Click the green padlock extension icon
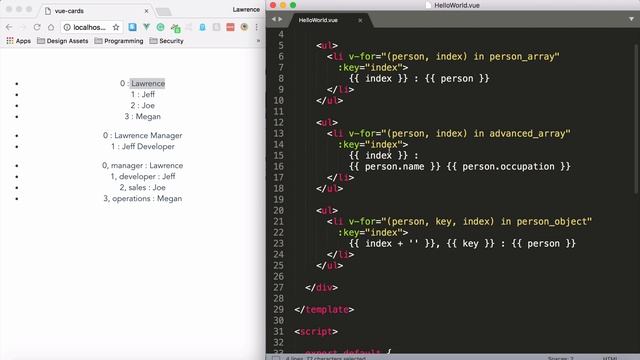This screenshot has height=360, width=640. pyautogui.click(x=176, y=28)
